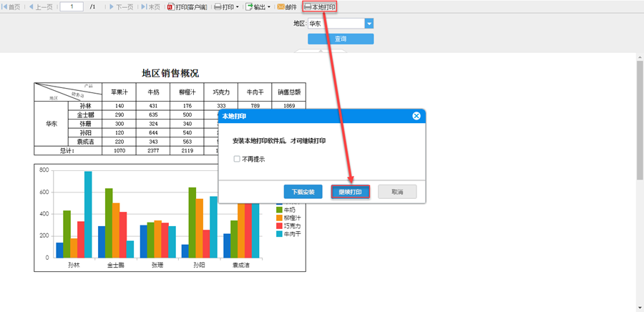The image size is (644, 312).
Task: Open the 输出 export dropdown
Action: [258, 7]
